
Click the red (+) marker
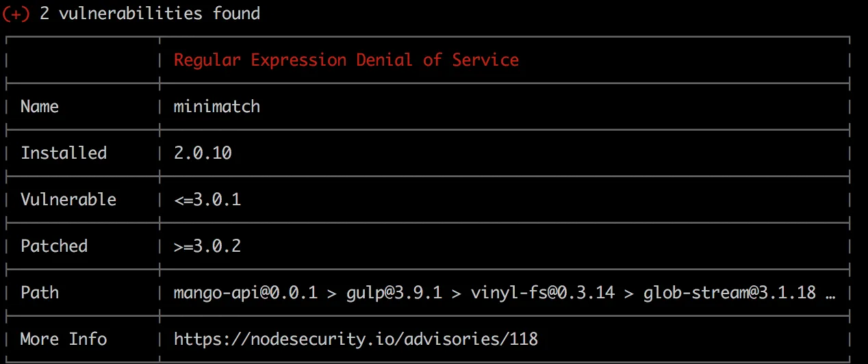coord(16,14)
